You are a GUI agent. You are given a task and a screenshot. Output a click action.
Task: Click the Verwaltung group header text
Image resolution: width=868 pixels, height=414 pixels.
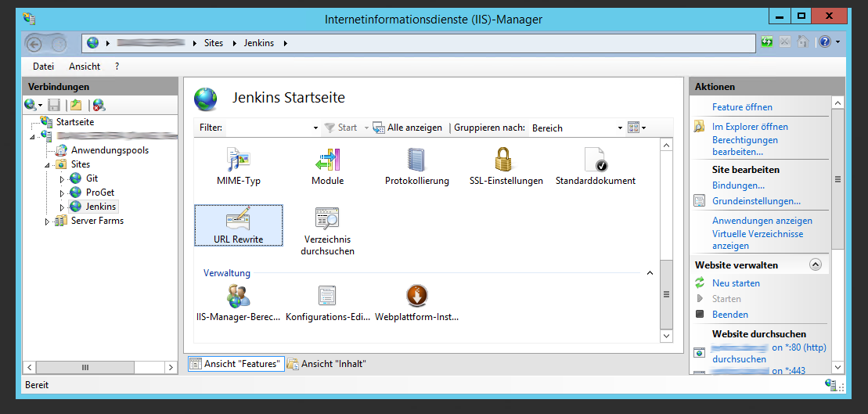coord(227,273)
